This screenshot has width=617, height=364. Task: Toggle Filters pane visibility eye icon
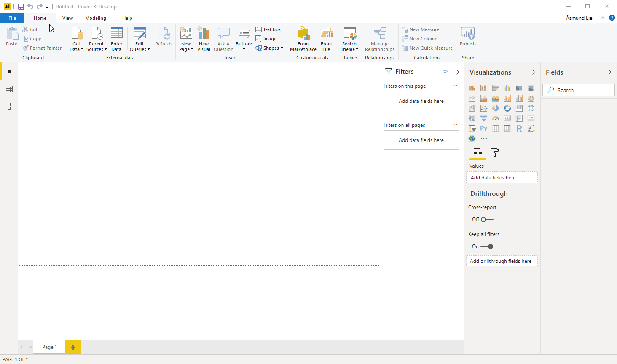[x=445, y=72]
